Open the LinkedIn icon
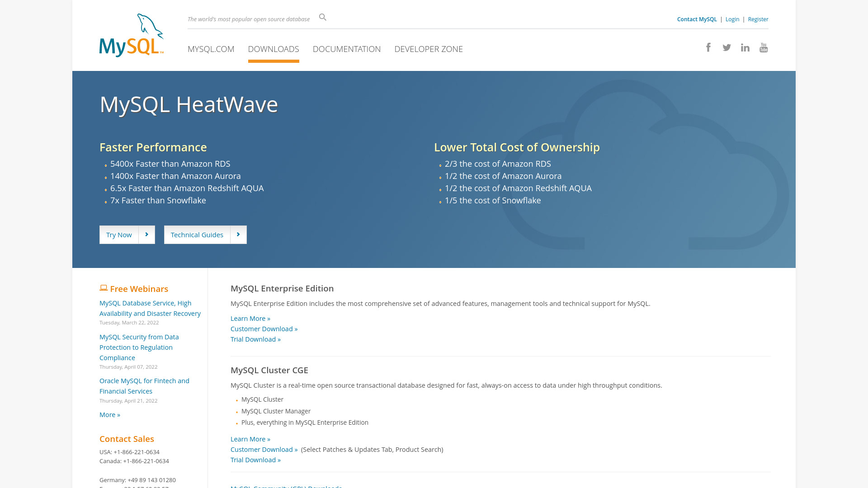The height and width of the screenshot is (488, 868). click(745, 47)
